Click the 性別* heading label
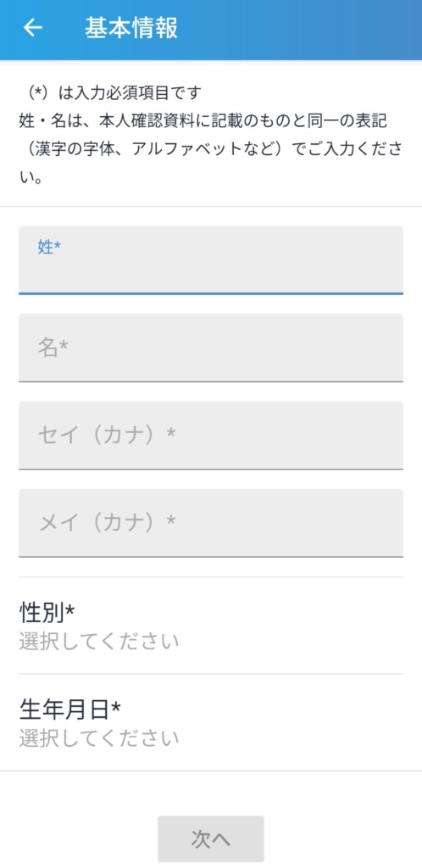The height and width of the screenshot is (868, 422). 47,613
